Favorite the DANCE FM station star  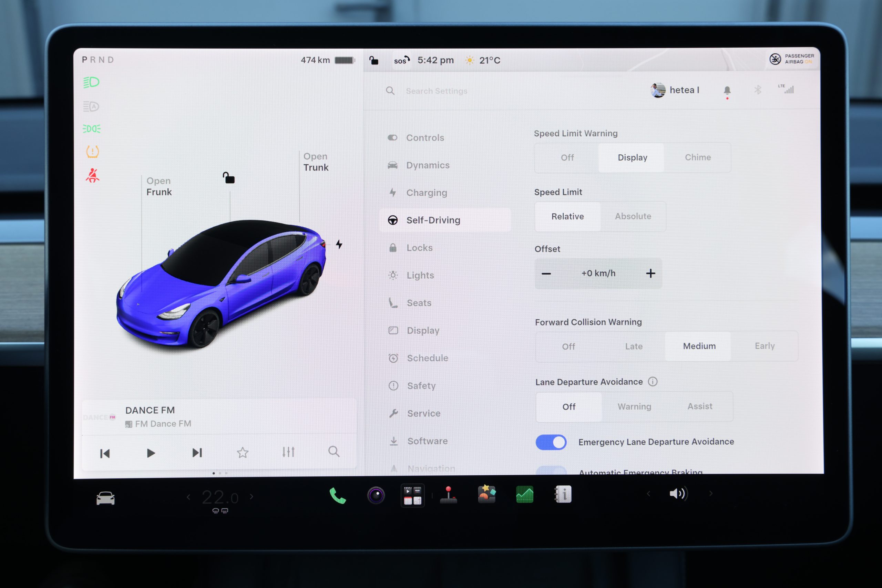click(x=243, y=453)
